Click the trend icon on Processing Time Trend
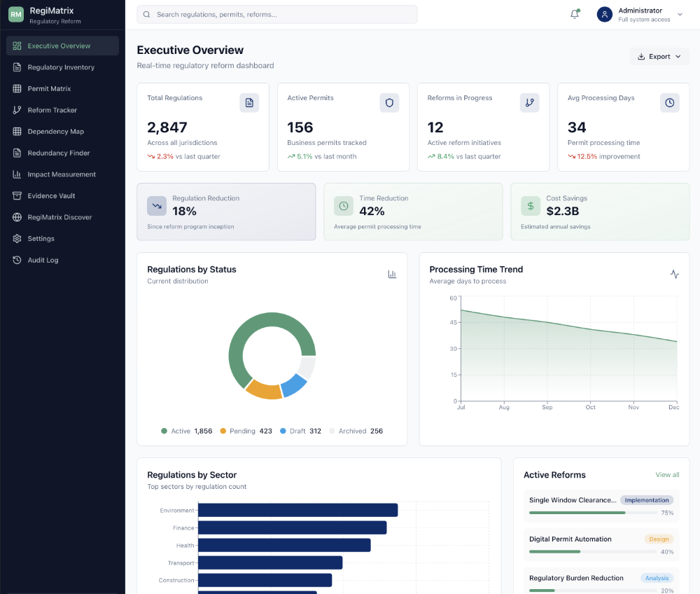700x594 pixels. pos(675,274)
